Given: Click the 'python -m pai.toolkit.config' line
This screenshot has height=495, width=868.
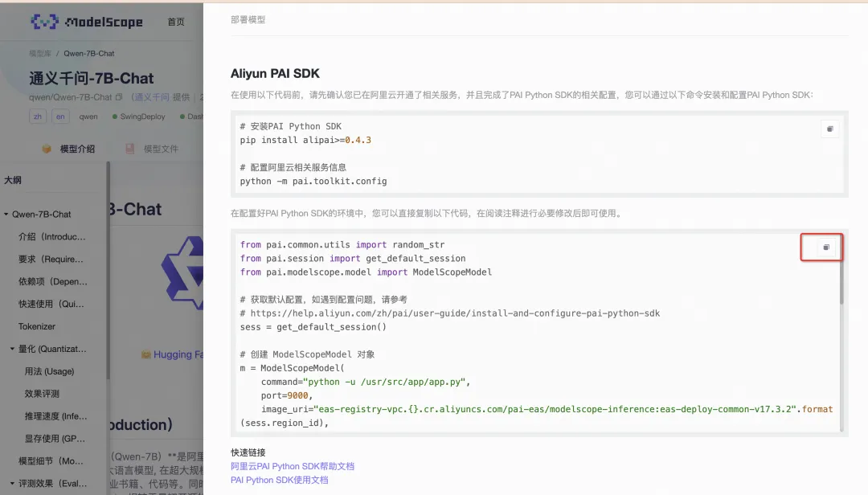Looking at the screenshot, I should point(313,181).
